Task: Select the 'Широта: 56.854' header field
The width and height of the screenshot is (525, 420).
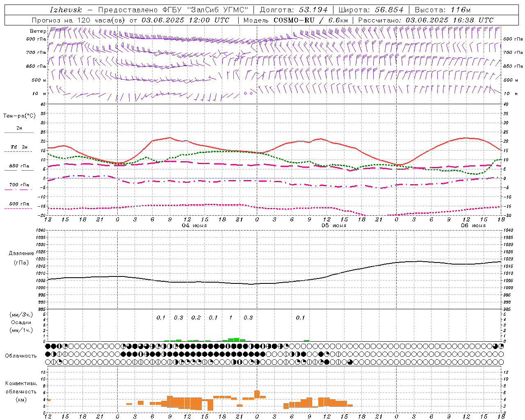Action: 371,10
